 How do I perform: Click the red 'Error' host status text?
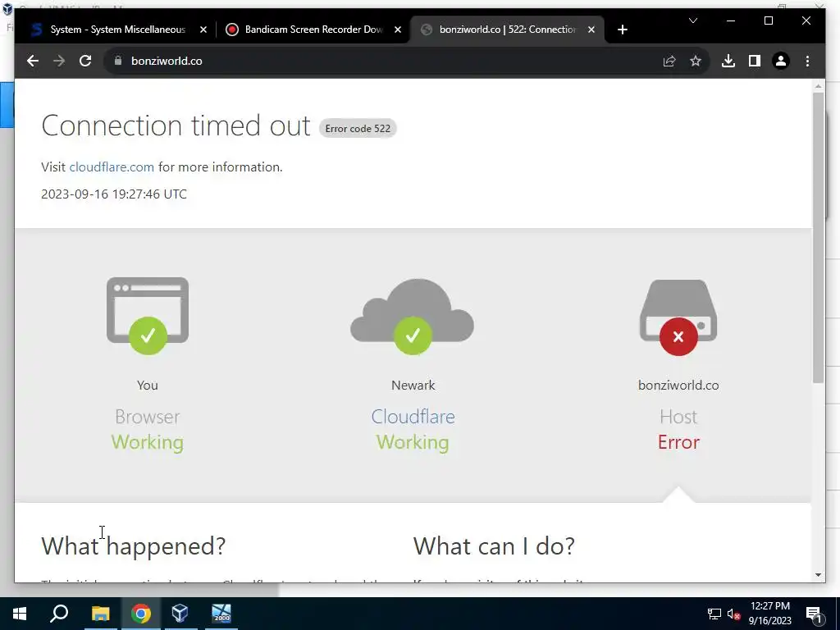[x=678, y=442]
